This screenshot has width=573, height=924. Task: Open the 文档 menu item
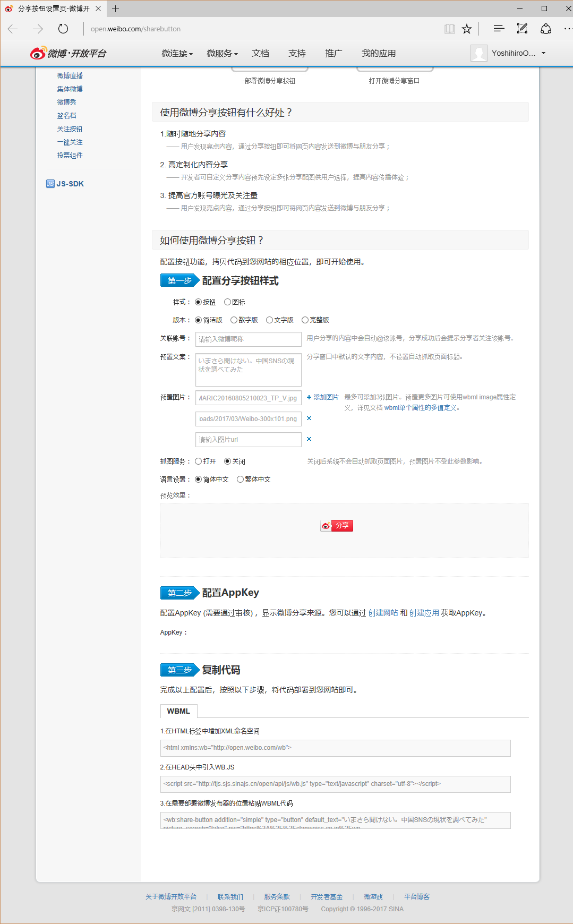pyautogui.click(x=260, y=53)
